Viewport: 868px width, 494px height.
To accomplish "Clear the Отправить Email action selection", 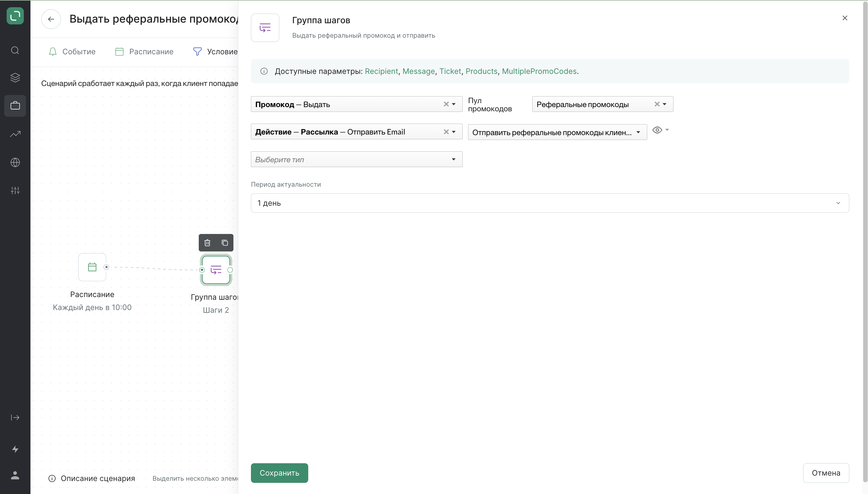I will (x=446, y=132).
